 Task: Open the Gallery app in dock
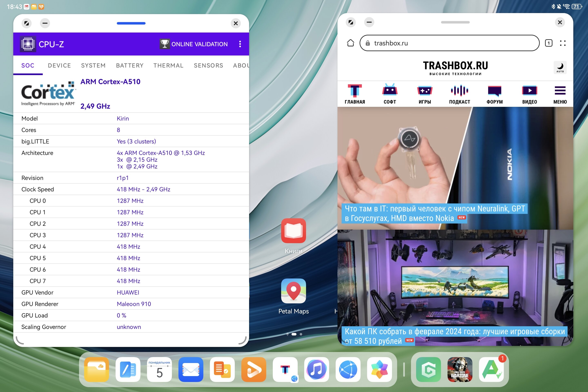point(380,370)
